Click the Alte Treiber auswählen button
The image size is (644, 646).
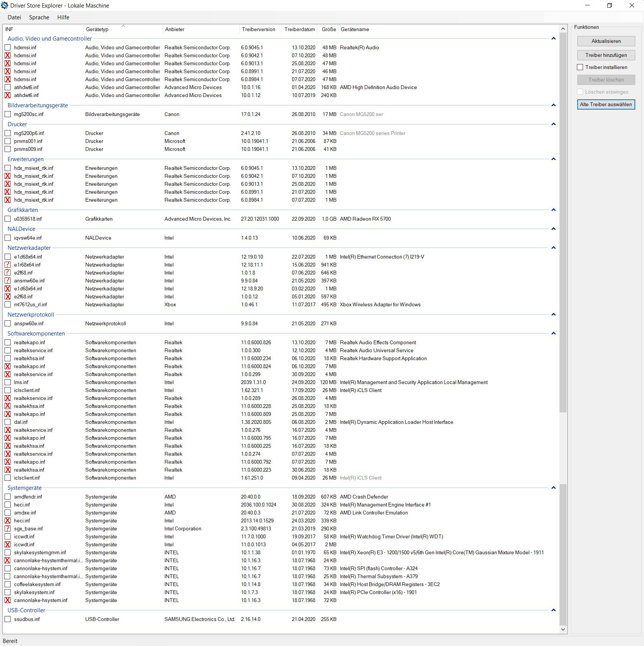606,104
